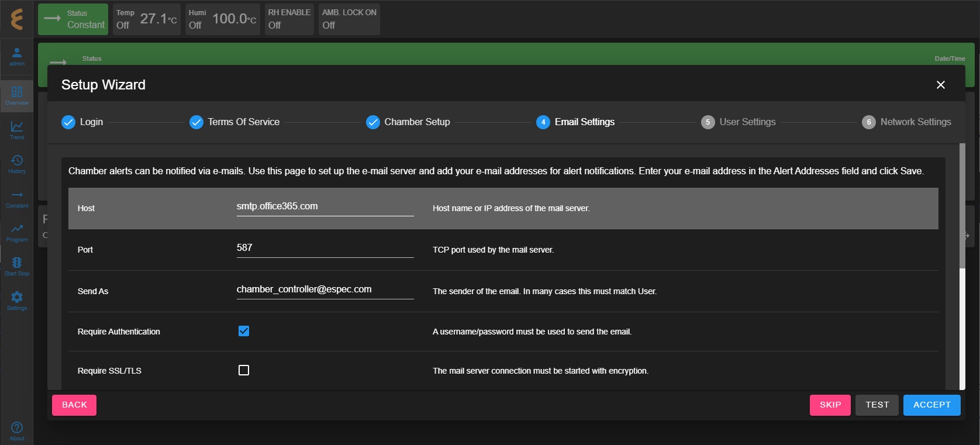Screen dimensions: 980x445
Task: Click the Setup Wizard title
Action: [x=103, y=85]
